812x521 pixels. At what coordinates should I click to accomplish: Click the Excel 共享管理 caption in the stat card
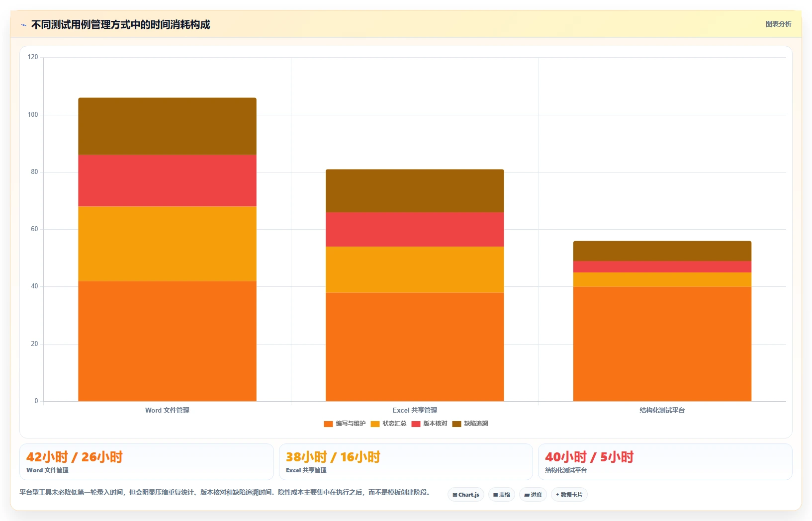coord(306,470)
